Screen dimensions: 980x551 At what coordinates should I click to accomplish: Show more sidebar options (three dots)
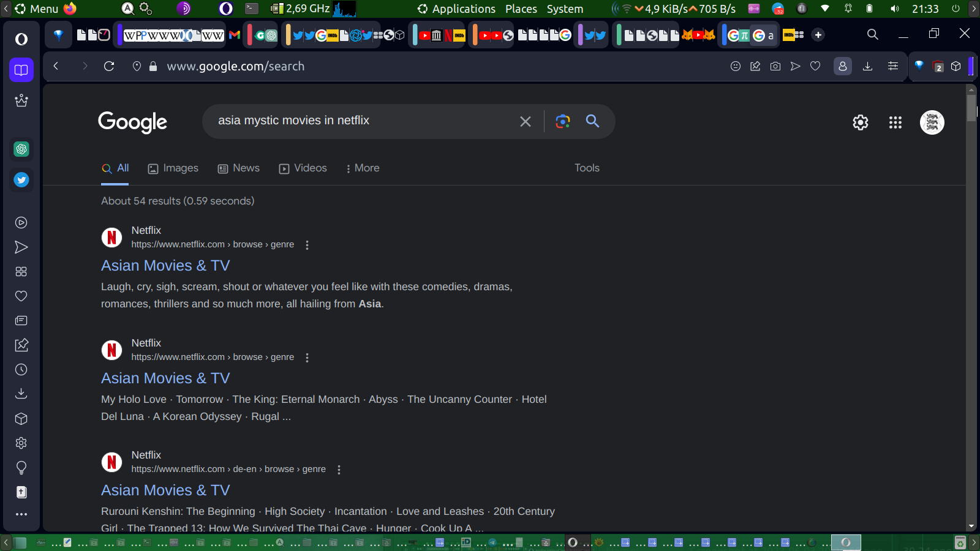click(21, 514)
